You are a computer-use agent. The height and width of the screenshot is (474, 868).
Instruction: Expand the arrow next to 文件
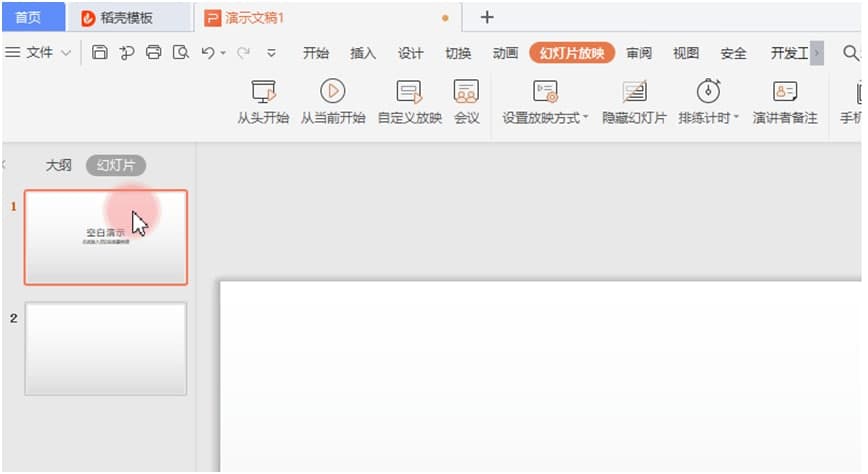pyautogui.click(x=66, y=53)
